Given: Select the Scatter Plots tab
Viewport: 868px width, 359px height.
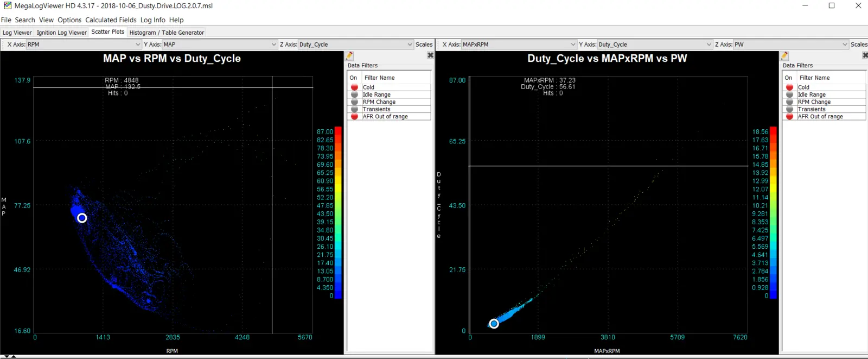Looking at the screenshot, I should click(x=108, y=32).
